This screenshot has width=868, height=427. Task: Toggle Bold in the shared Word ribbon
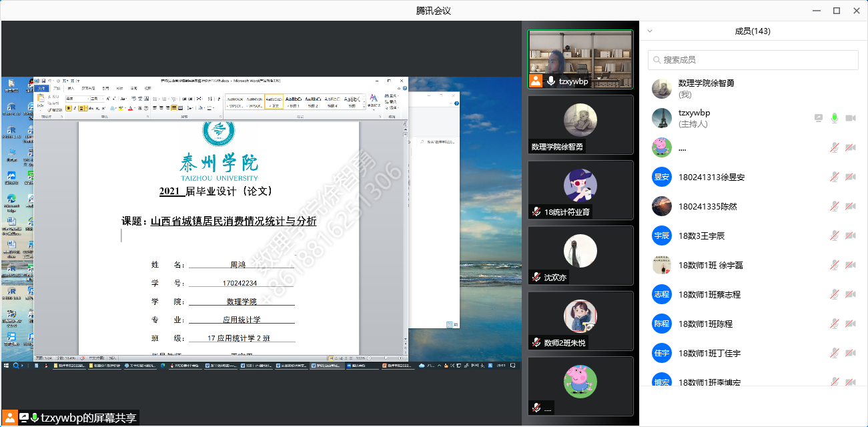(68, 108)
